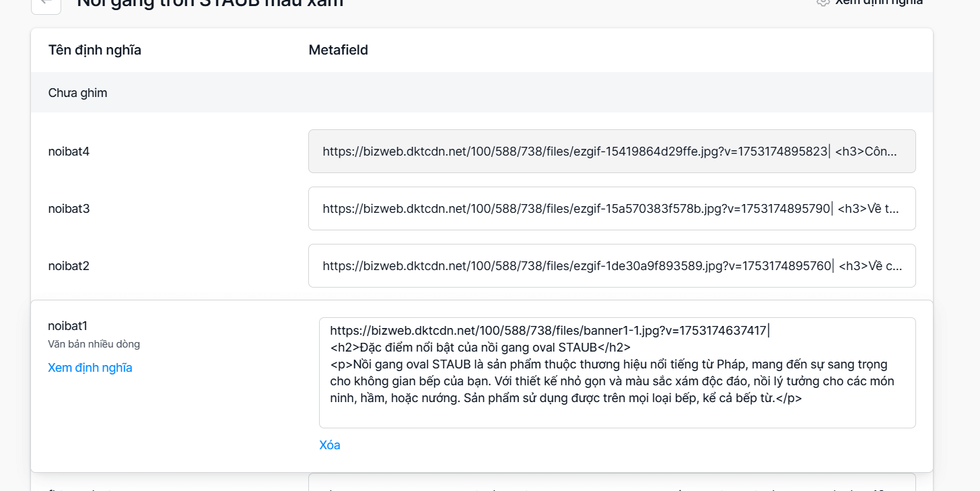Viewport: 980px width, 491px height.
Task: Click the Metafield column header
Action: coord(338,50)
